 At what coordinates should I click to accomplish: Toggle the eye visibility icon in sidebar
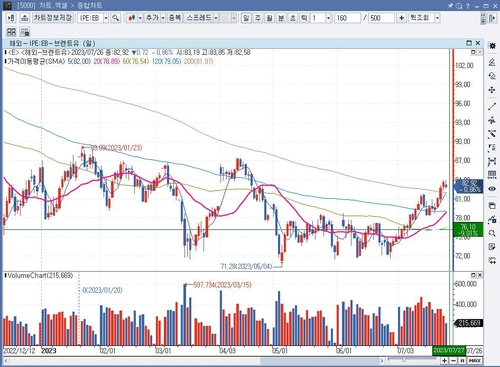tap(492, 189)
